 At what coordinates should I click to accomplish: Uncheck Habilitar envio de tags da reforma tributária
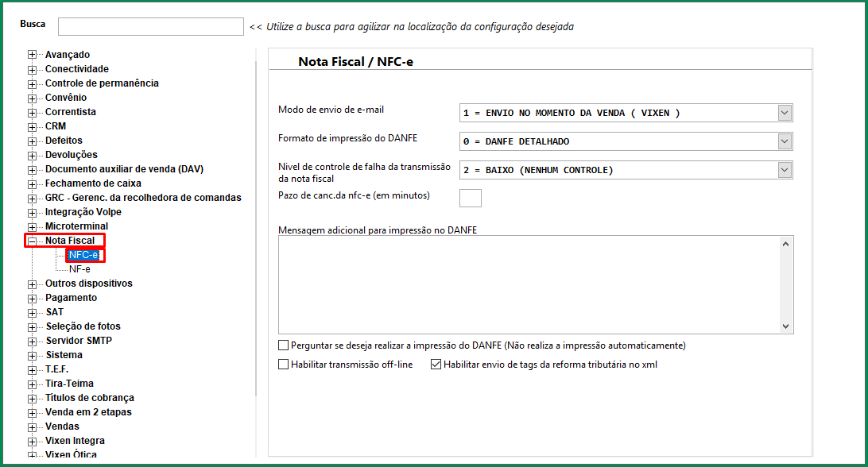(436, 364)
